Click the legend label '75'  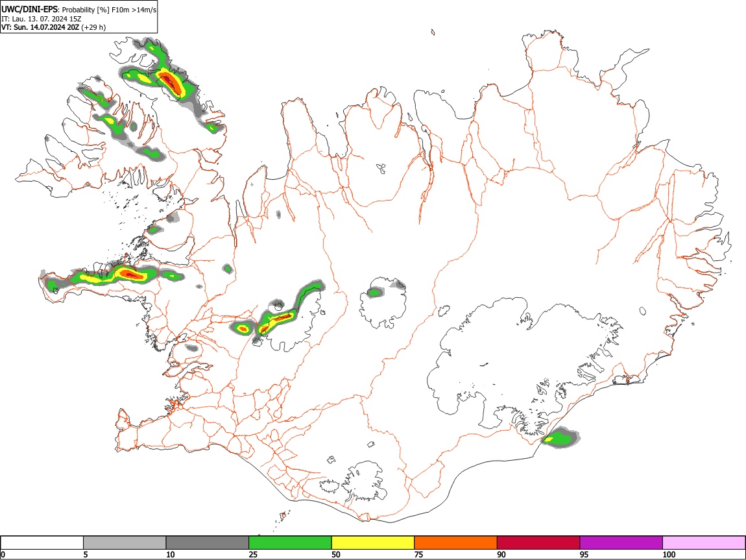(418, 555)
